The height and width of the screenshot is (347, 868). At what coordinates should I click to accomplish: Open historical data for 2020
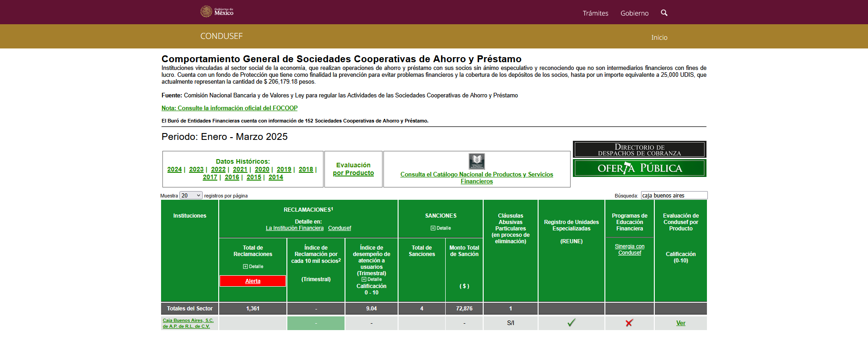click(x=262, y=170)
